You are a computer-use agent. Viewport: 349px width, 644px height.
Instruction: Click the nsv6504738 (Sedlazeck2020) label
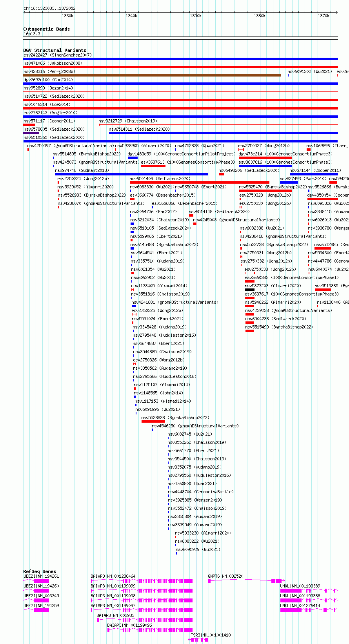[x=276, y=319]
